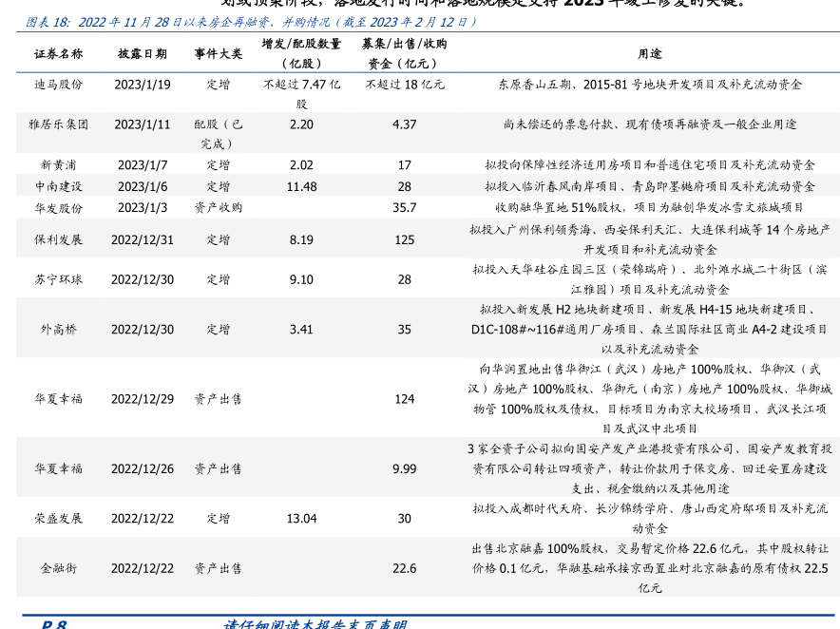Screen dimensions: 840x629
Task: Select the 荣盛发展 company name cell
Action: click(x=58, y=518)
